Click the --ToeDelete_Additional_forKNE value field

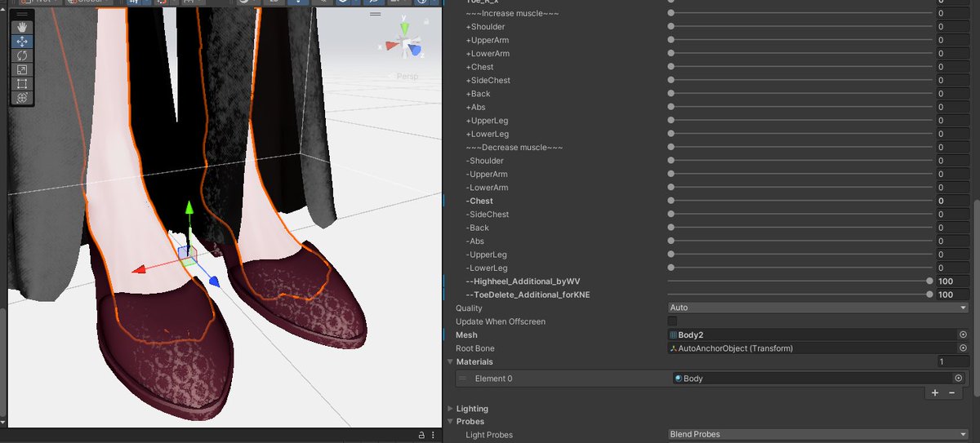952,295
